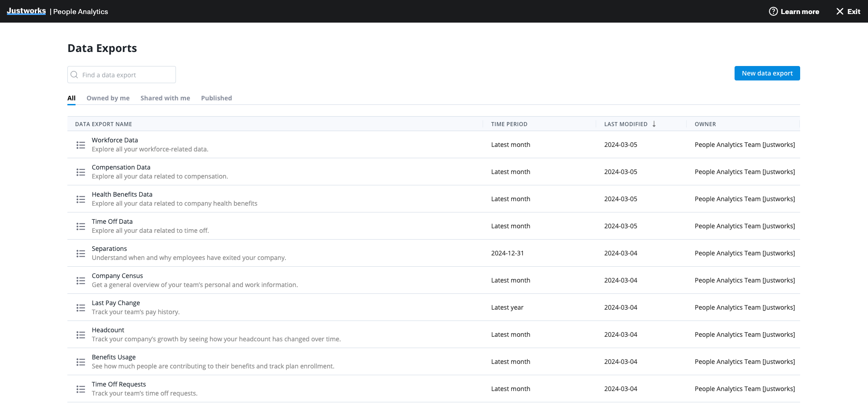Toggle sort arrow on Last Modified column
This screenshot has width=868, height=415.
(654, 124)
